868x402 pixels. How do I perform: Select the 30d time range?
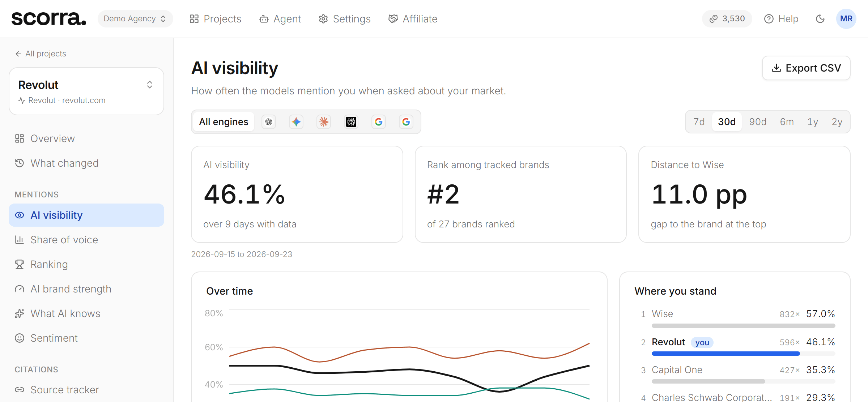point(727,122)
